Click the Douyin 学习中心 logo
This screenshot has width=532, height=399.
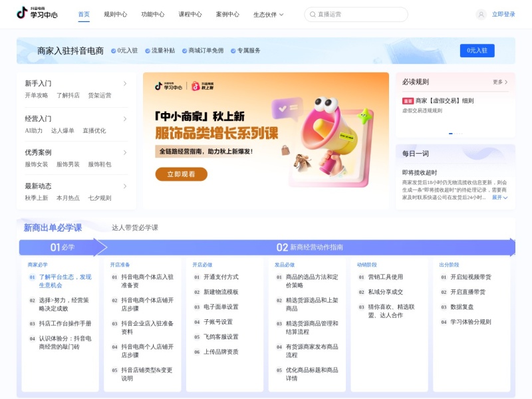pyautogui.click(x=37, y=13)
